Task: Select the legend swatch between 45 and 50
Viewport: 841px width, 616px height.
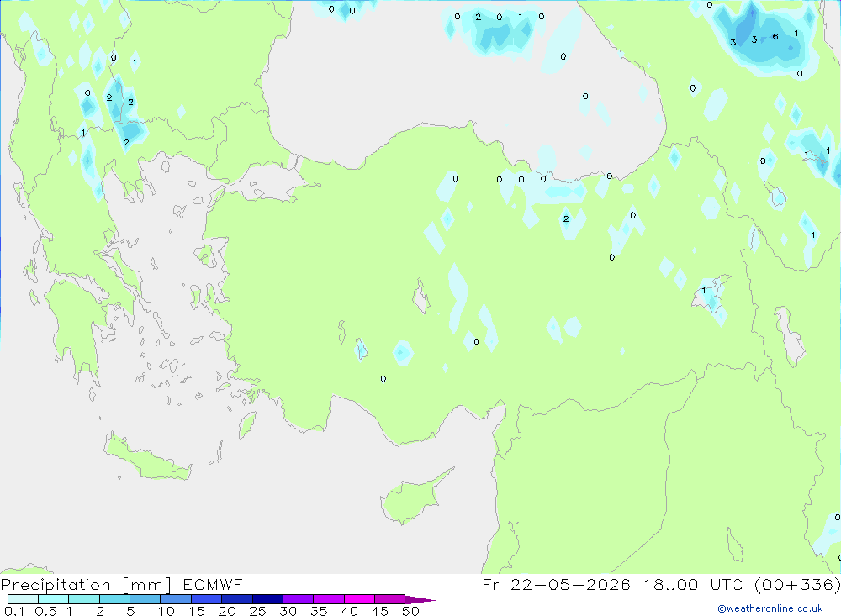Action: pos(390,599)
